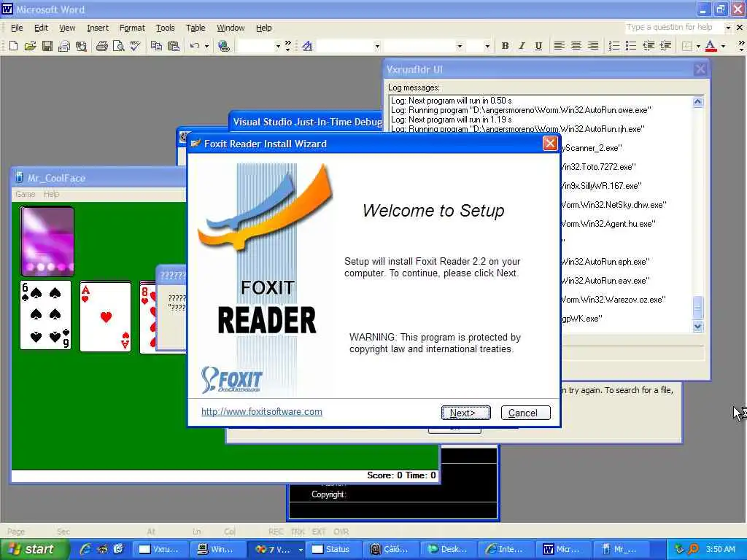Open the foxitsoftware.com link
This screenshot has width=747, height=560.
click(262, 411)
